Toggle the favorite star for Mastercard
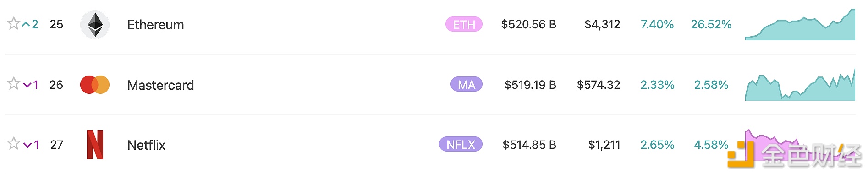The width and height of the screenshot is (868, 174). tap(13, 83)
